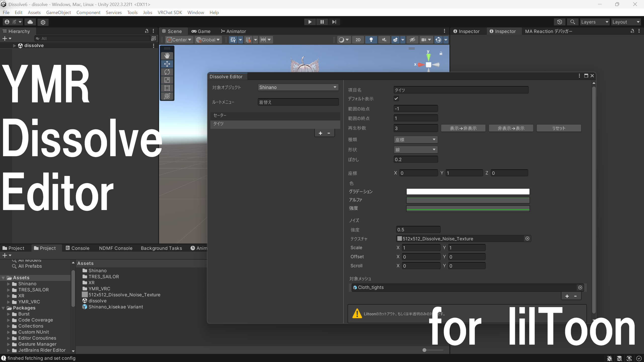Toggle the 2D scene view mode

[x=358, y=40]
